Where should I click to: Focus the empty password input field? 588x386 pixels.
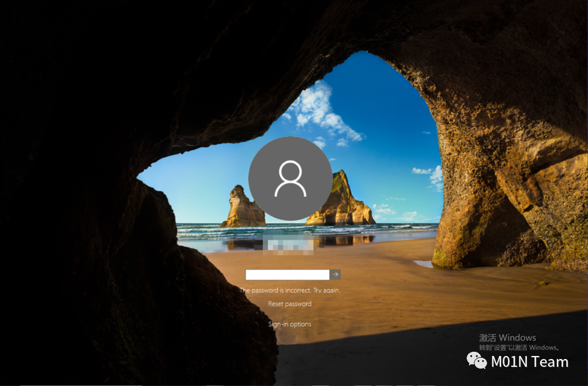coord(287,274)
